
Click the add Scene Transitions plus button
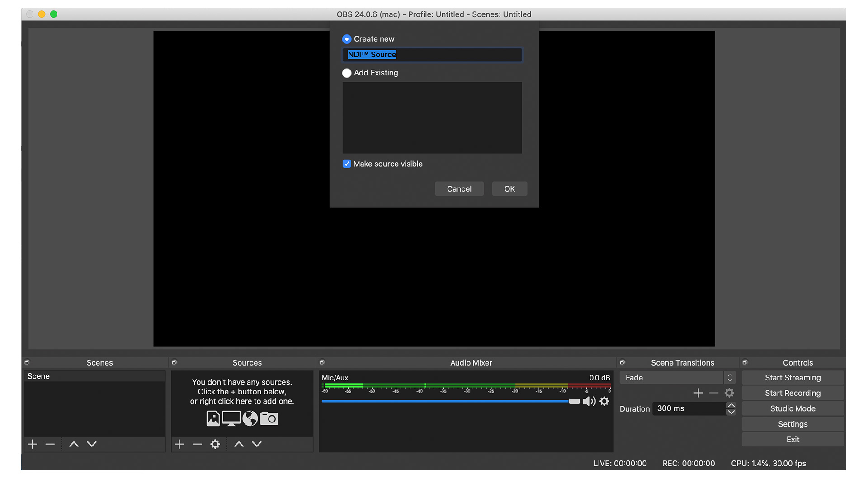[x=698, y=393]
